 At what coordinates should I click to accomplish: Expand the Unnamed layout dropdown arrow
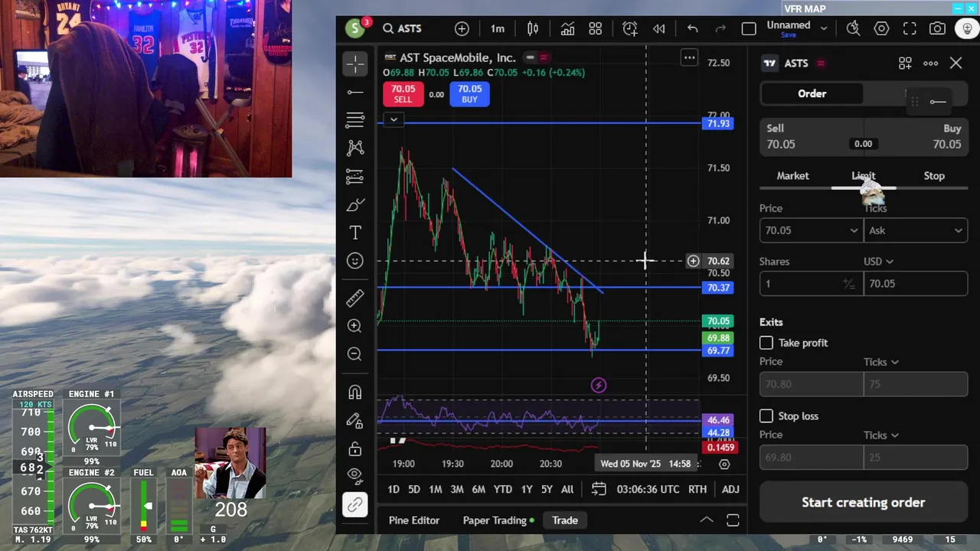[x=824, y=28]
